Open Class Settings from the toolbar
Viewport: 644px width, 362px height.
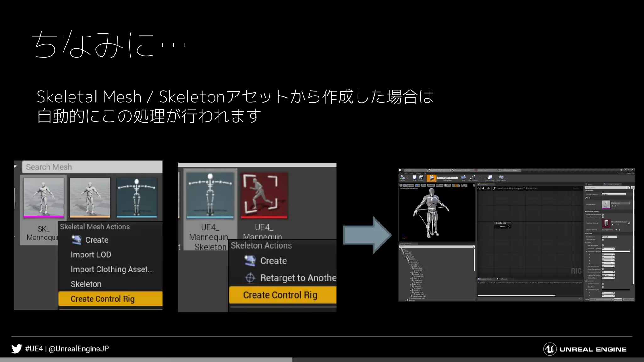(489, 178)
